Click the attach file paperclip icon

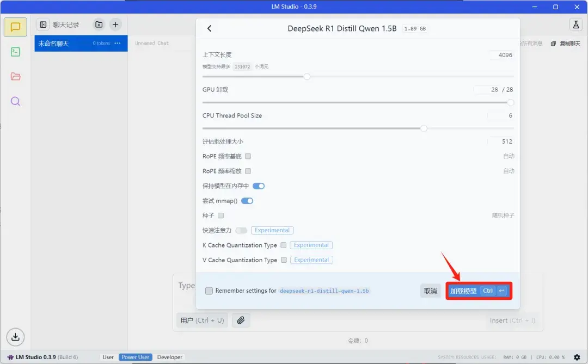(x=241, y=320)
